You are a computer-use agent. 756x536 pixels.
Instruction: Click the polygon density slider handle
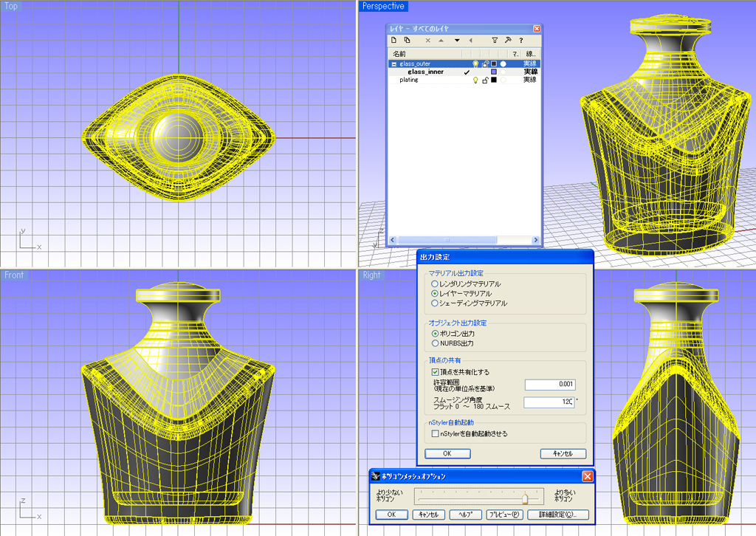pos(525,498)
